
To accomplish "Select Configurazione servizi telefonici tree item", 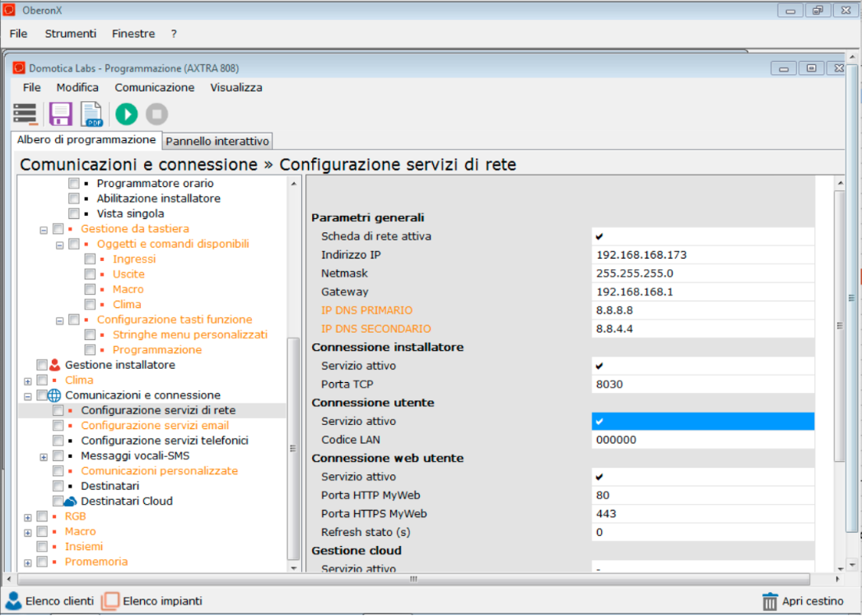I will pyautogui.click(x=165, y=441).
